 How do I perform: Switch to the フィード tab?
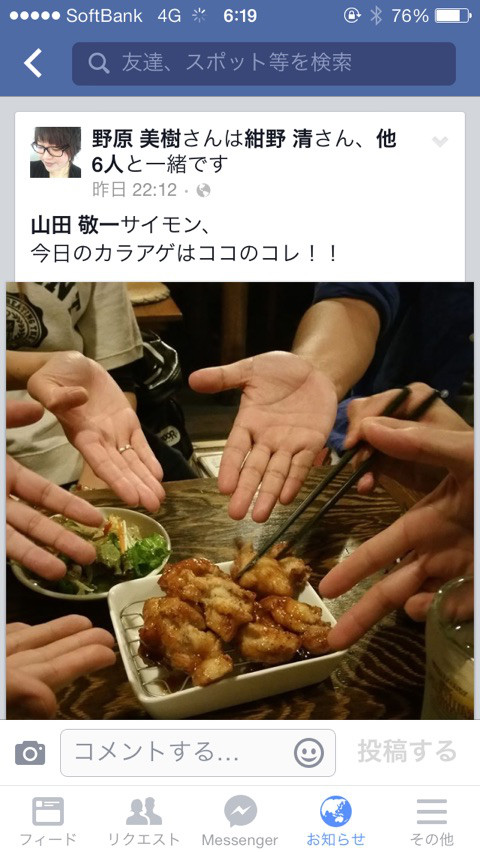tap(48, 821)
